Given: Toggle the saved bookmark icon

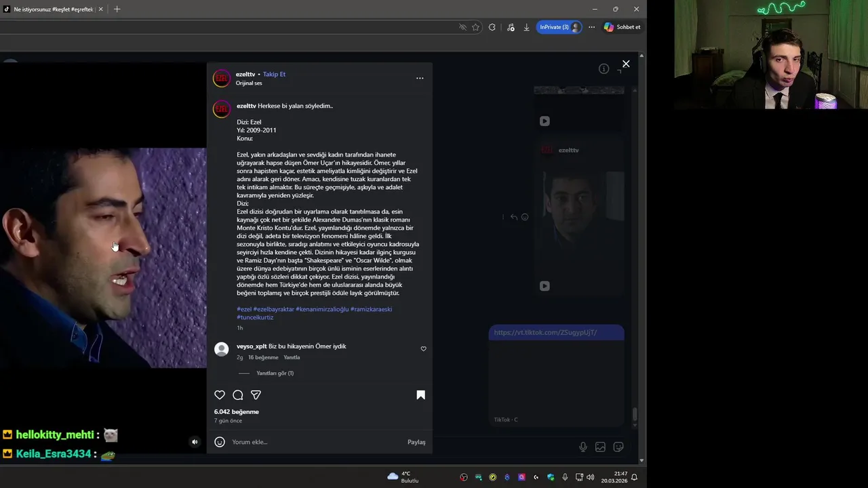Looking at the screenshot, I should click(420, 395).
